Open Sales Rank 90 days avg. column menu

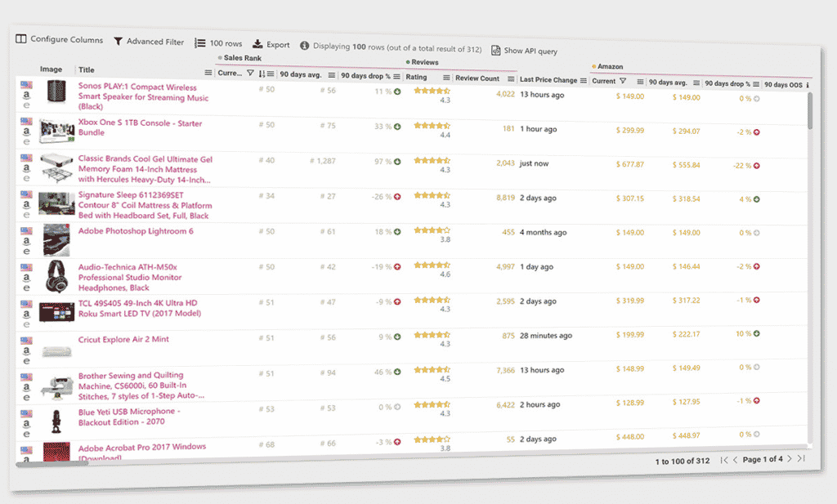click(x=332, y=75)
